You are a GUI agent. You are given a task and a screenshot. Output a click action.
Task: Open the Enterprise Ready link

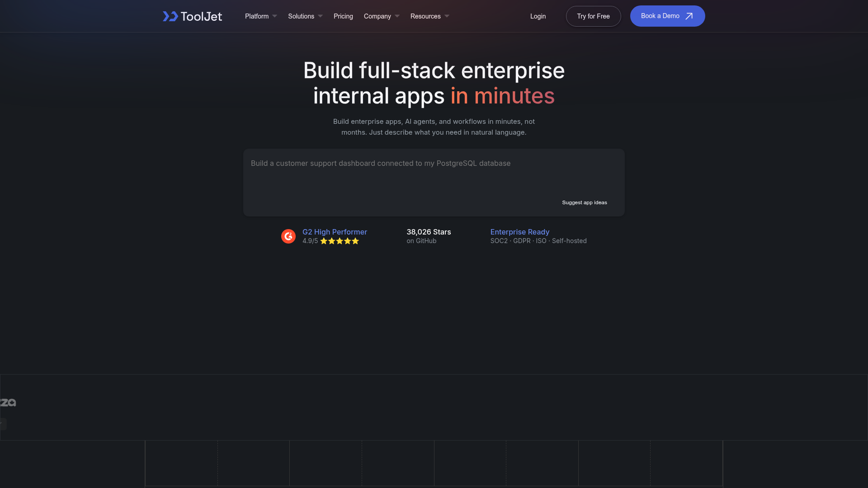(x=520, y=232)
